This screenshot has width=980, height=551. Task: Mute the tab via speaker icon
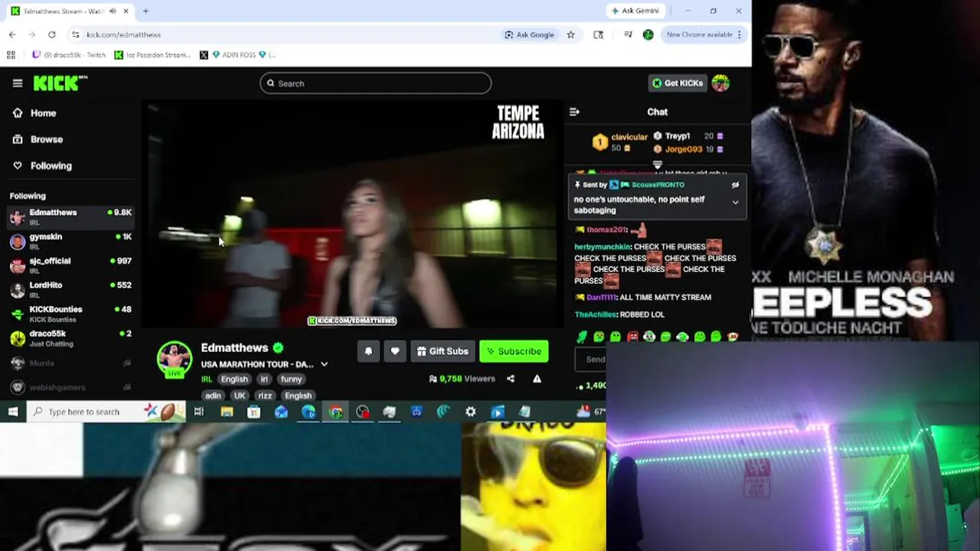pyautogui.click(x=113, y=11)
